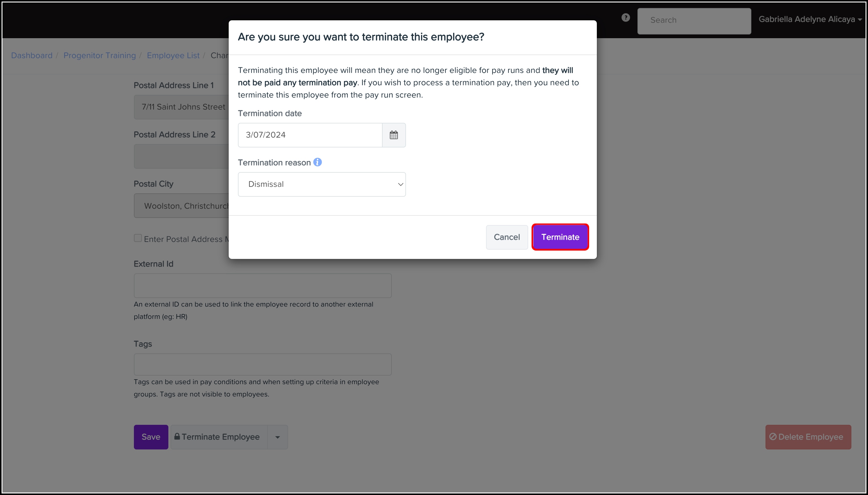Open the Dashboard breadcrumb link
The width and height of the screenshot is (868, 495).
pyautogui.click(x=32, y=55)
